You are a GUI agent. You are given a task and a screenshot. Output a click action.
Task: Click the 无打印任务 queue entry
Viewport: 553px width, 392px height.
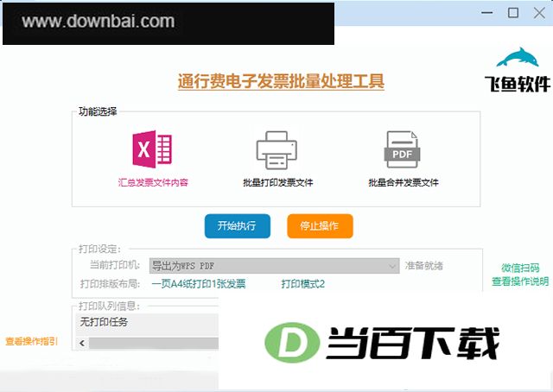click(x=104, y=322)
